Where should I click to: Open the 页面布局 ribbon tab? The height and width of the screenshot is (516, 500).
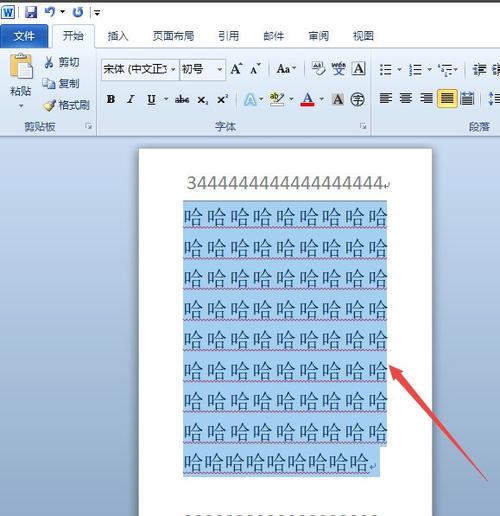(x=173, y=36)
